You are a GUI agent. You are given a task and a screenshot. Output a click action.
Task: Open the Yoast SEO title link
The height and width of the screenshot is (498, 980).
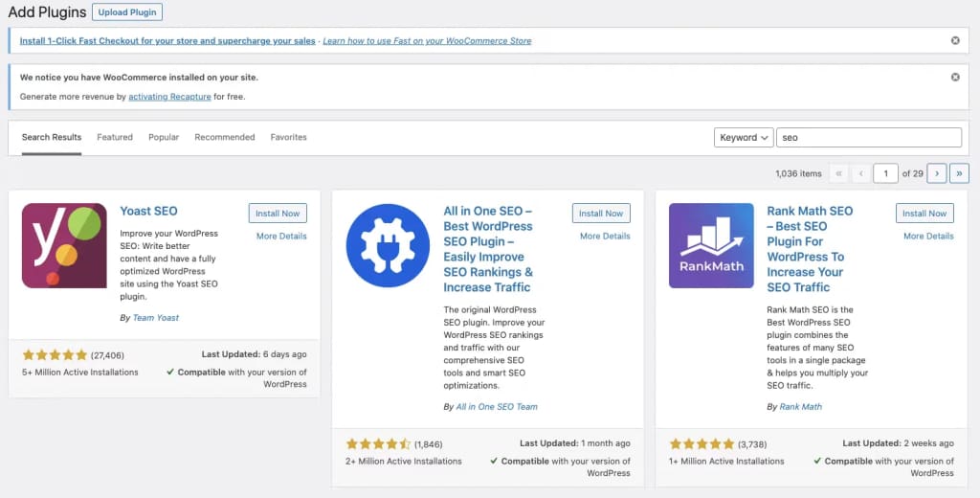(x=148, y=211)
